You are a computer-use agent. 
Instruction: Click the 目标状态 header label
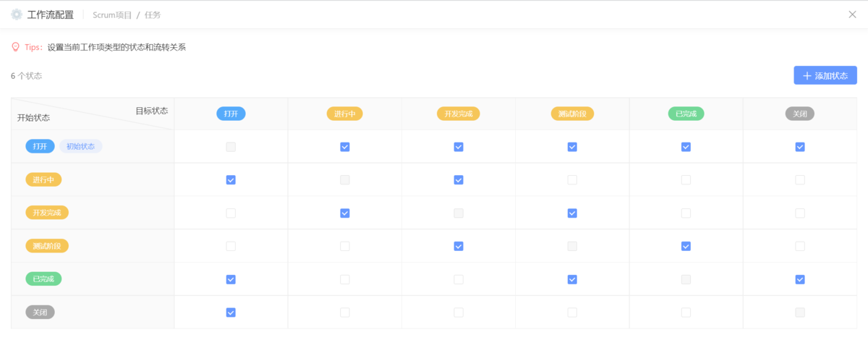pyautogui.click(x=152, y=111)
